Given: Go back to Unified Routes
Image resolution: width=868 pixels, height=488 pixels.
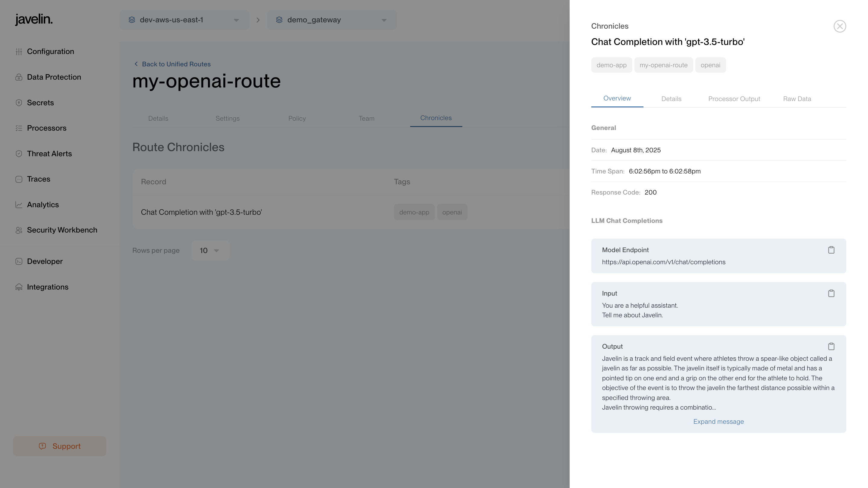Looking at the screenshot, I should pos(176,64).
